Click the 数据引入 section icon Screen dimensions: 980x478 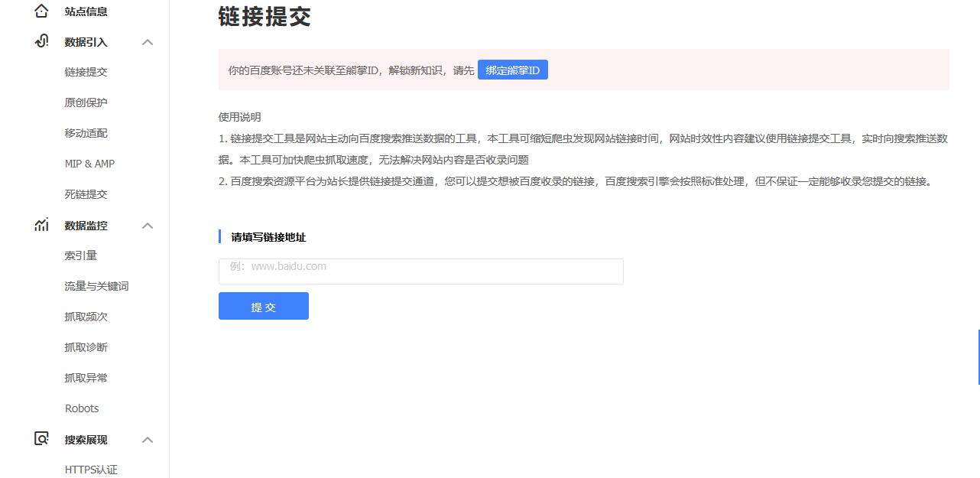pyautogui.click(x=41, y=41)
